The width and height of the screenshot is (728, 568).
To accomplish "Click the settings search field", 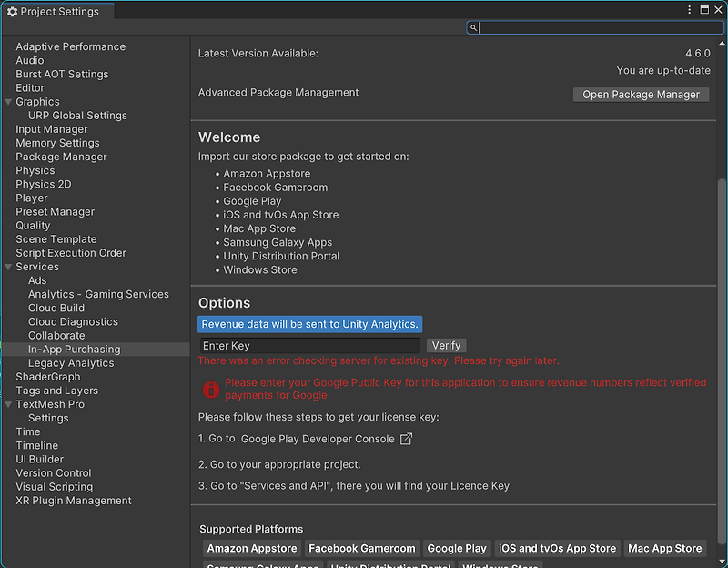I will 601,28.
